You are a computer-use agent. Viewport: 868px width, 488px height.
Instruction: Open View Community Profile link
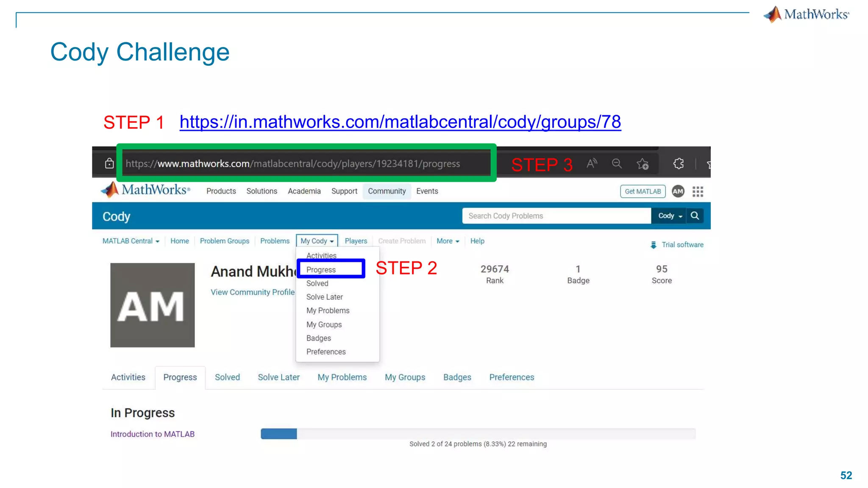(x=253, y=292)
